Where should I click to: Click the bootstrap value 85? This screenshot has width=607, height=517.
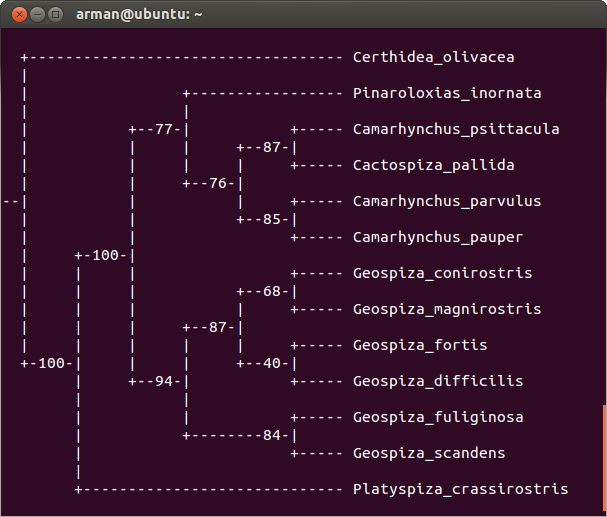(271, 219)
